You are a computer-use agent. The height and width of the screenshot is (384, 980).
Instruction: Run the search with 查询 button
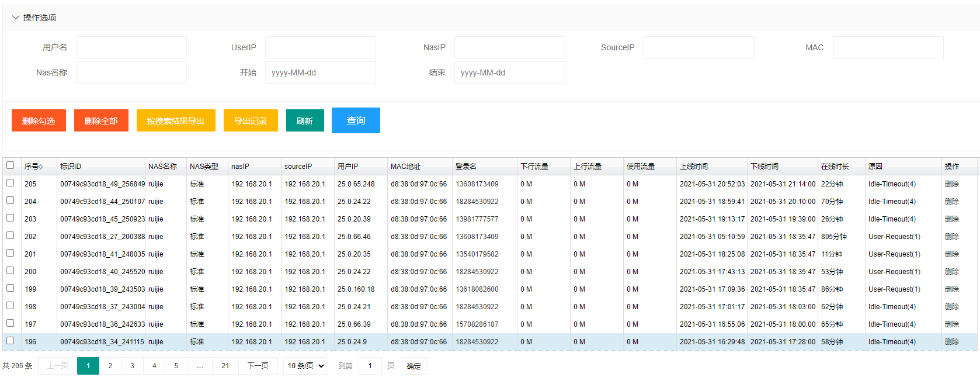tap(356, 120)
